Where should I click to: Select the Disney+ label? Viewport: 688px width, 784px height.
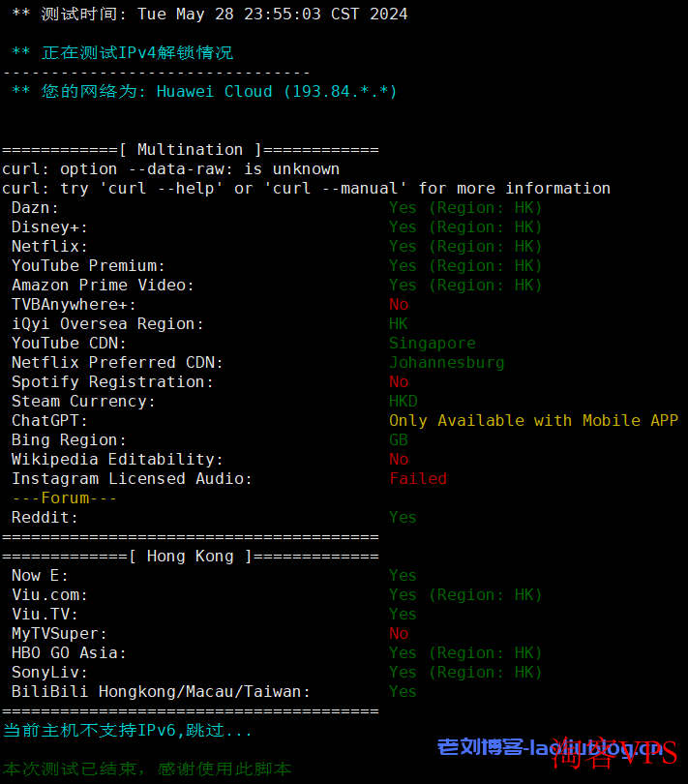(x=49, y=226)
